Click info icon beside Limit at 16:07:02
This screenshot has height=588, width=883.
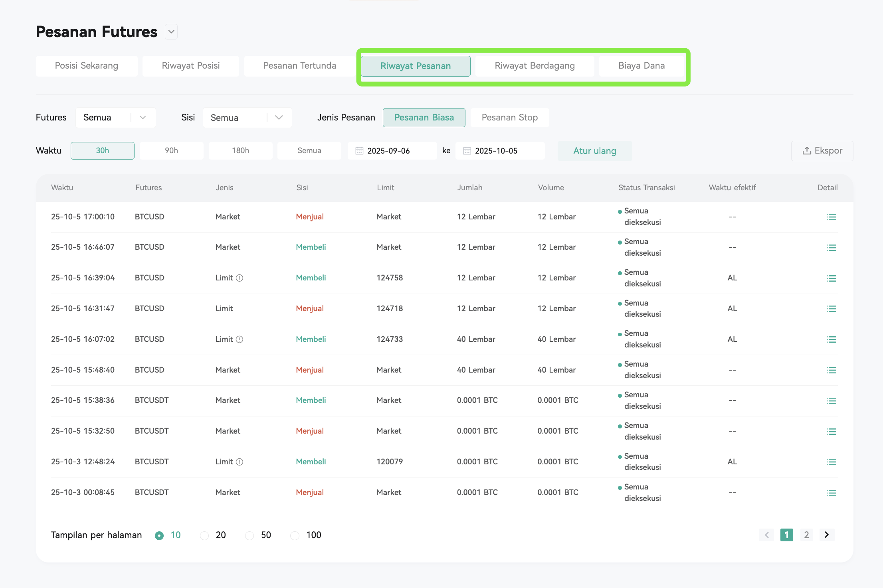[240, 339]
